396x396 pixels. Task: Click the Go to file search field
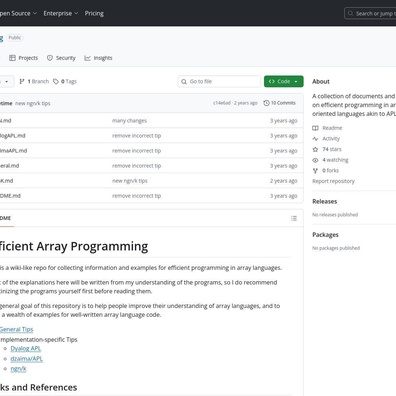click(x=219, y=81)
